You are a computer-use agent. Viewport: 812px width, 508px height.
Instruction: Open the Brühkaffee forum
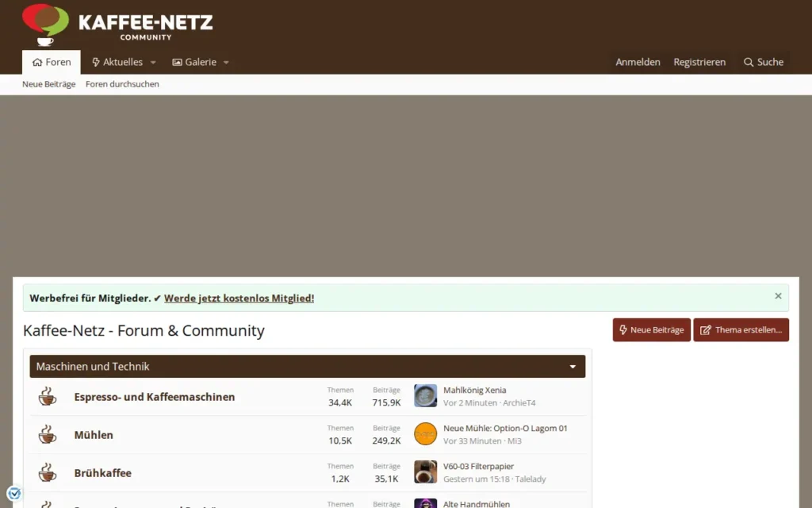pyautogui.click(x=102, y=473)
